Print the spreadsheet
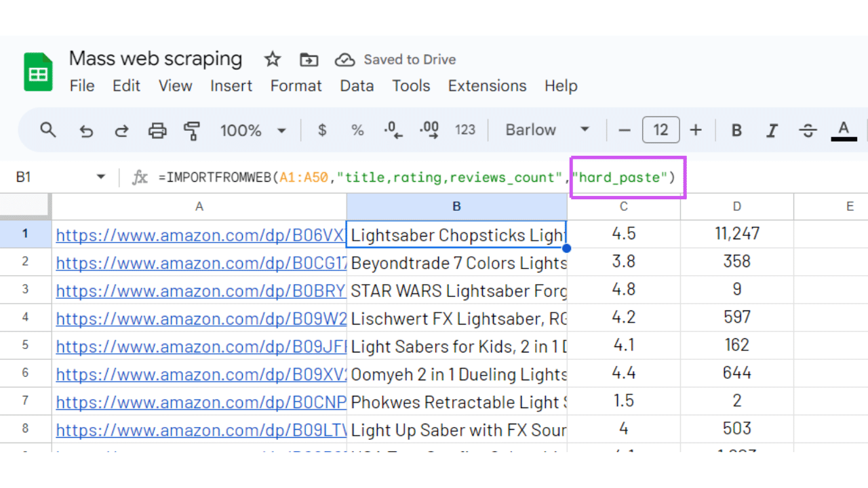Image resolution: width=868 pixels, height=488 pixels. click(157, 130)
